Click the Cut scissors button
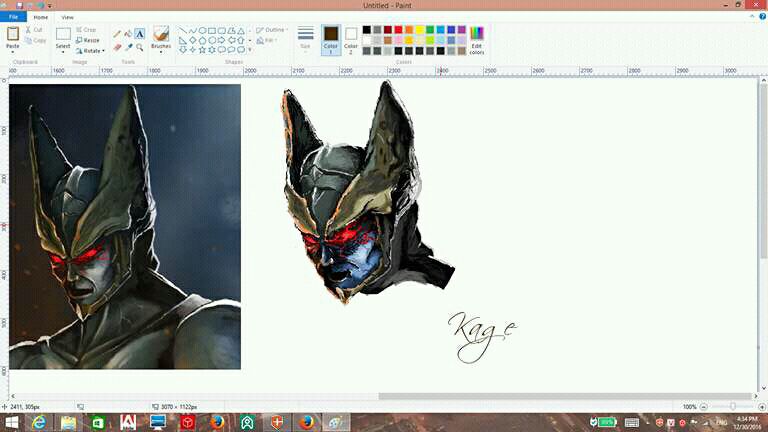 34,30
